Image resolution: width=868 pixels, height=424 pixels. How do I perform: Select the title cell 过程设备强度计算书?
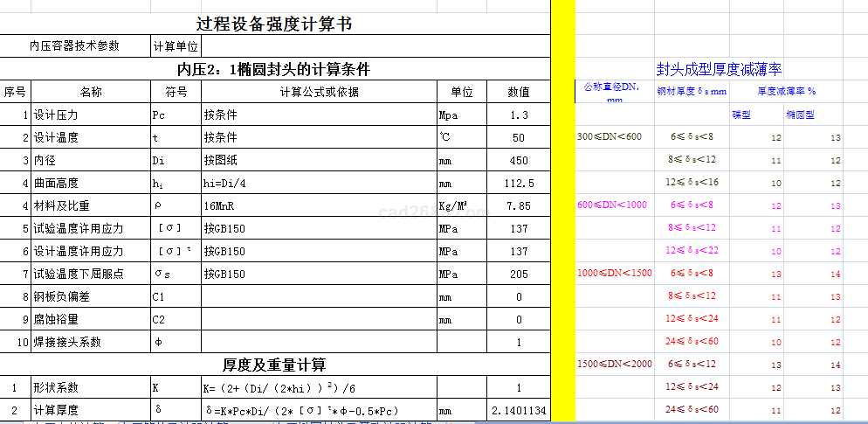(x=274, y=24)
